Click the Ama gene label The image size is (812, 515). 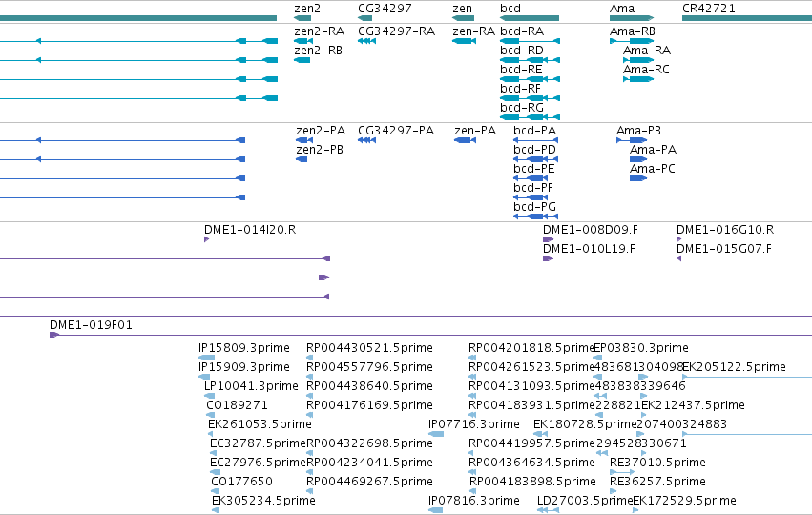point(622,9)
